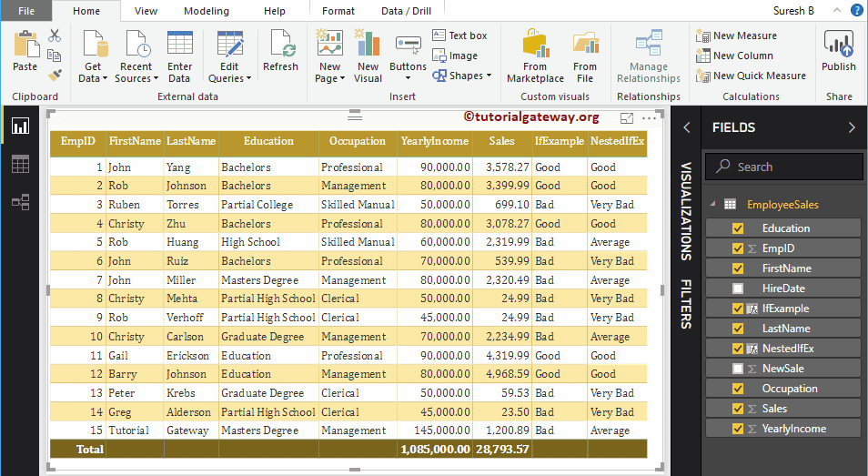Image resolution: width=868 pixels, height=476 pixels.
Task: Check the HireDate field checkbox
Action: [x=738, y=289]
